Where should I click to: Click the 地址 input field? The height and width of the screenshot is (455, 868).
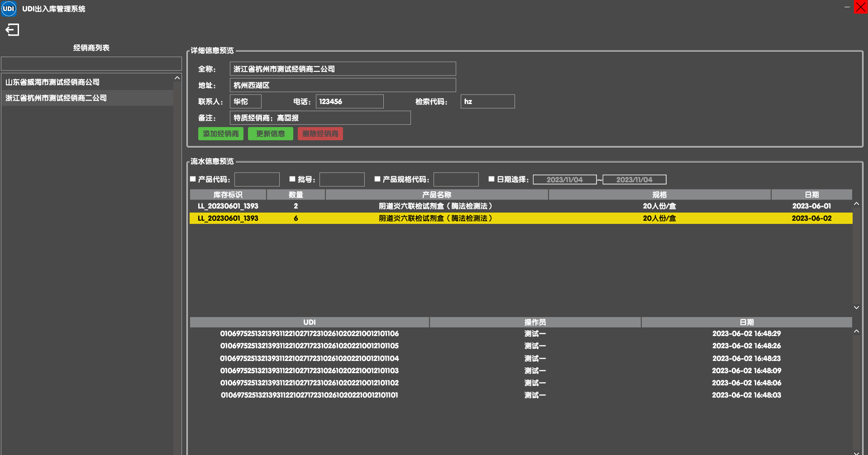[343, 85]
